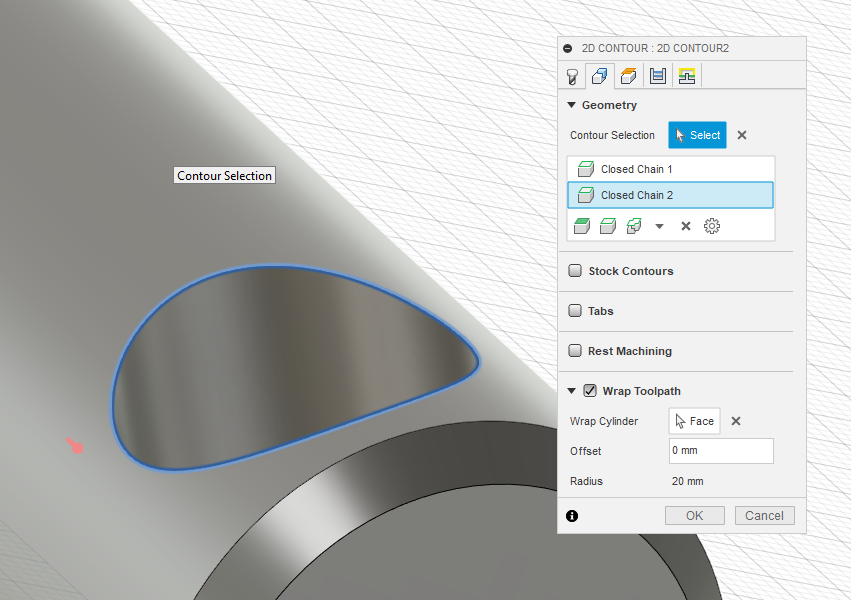Click the info icon at dialog bottom
Viewport: 851px width, 600px height.
[571, 515]
